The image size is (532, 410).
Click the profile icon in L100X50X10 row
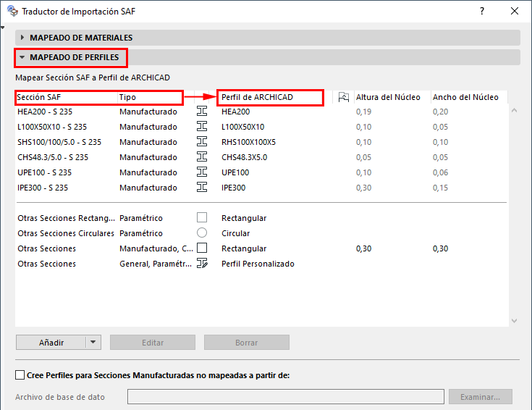click(202, 127)
